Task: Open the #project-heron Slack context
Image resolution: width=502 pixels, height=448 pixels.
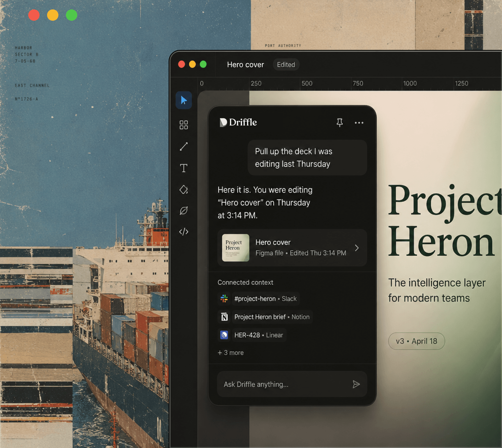Action: [266, 299]
